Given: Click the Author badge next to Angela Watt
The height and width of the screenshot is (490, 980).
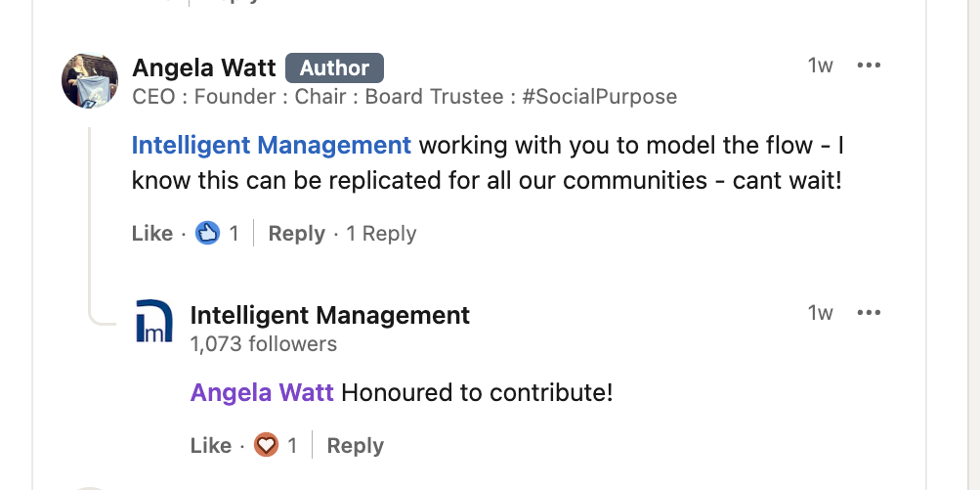Looking at the screenshot, I should (334, 68).
